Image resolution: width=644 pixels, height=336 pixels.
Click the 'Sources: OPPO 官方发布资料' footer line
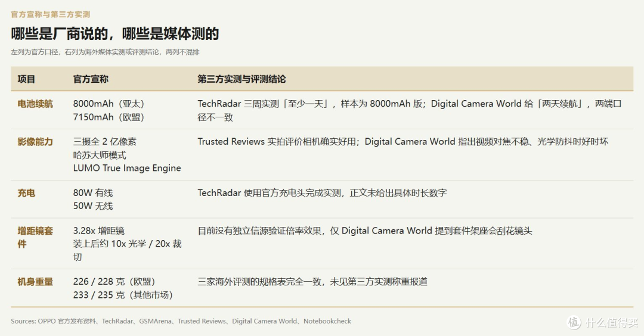point(181,321)
